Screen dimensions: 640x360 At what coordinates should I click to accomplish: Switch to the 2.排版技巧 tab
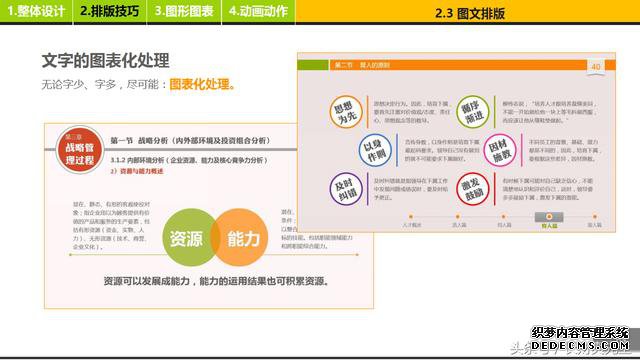click(x=109, y=11)
